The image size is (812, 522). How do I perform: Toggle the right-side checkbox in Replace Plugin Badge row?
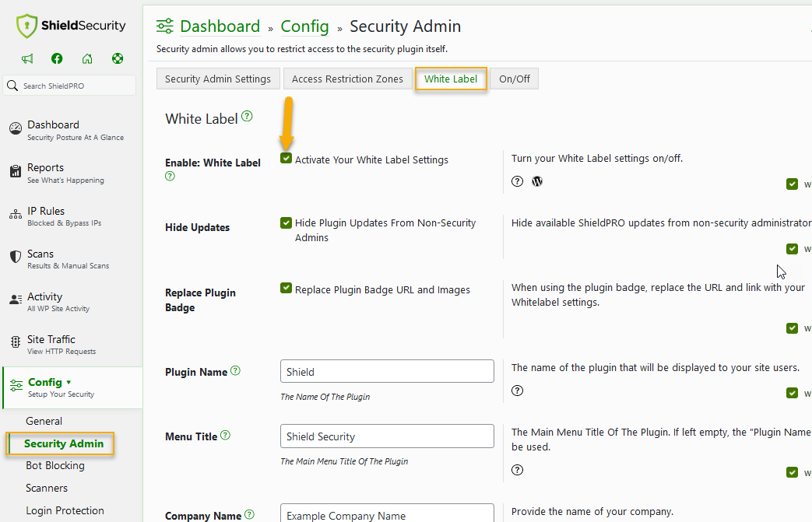coord(792,328)
